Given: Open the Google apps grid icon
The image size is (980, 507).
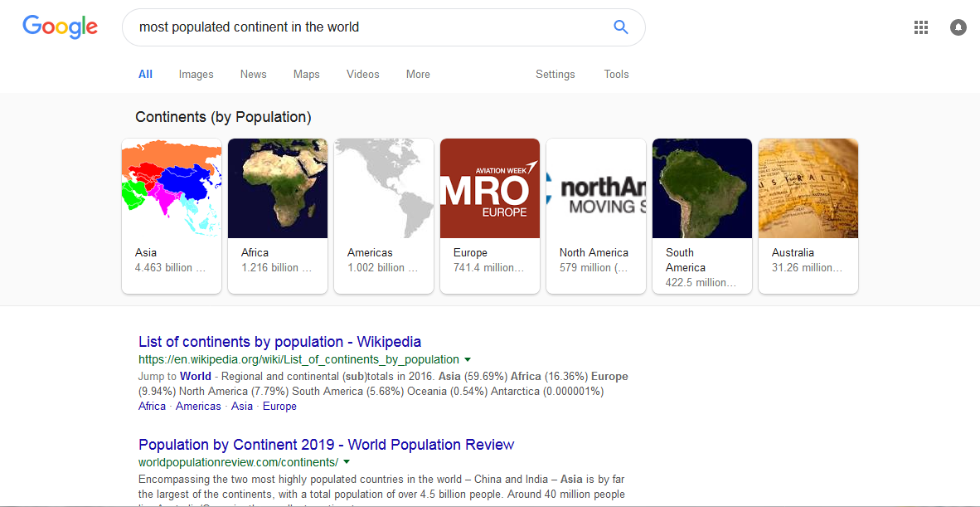Looking at the screenshot, I should 920,27.
